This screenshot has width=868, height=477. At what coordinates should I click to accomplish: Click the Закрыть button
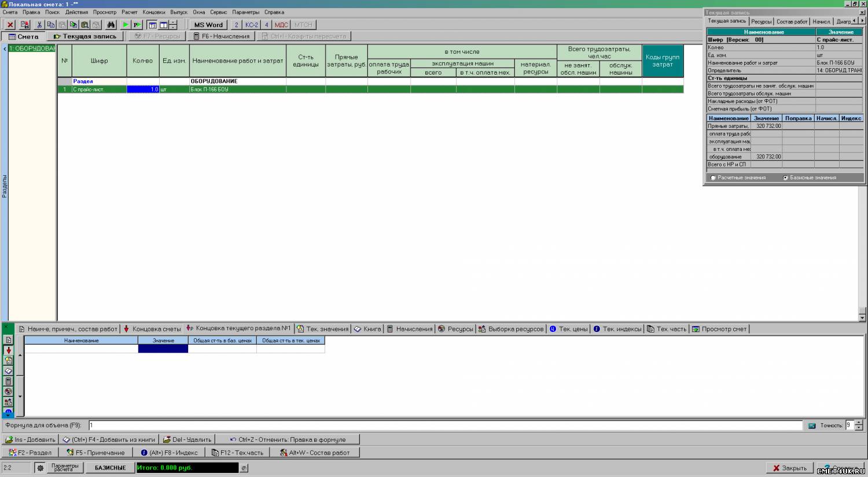(790, 468)
